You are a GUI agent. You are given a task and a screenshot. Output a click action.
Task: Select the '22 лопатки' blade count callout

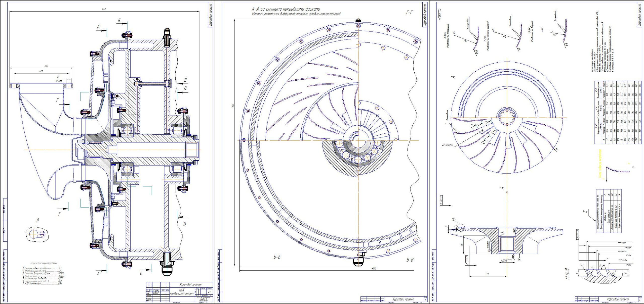click(448, 145)
